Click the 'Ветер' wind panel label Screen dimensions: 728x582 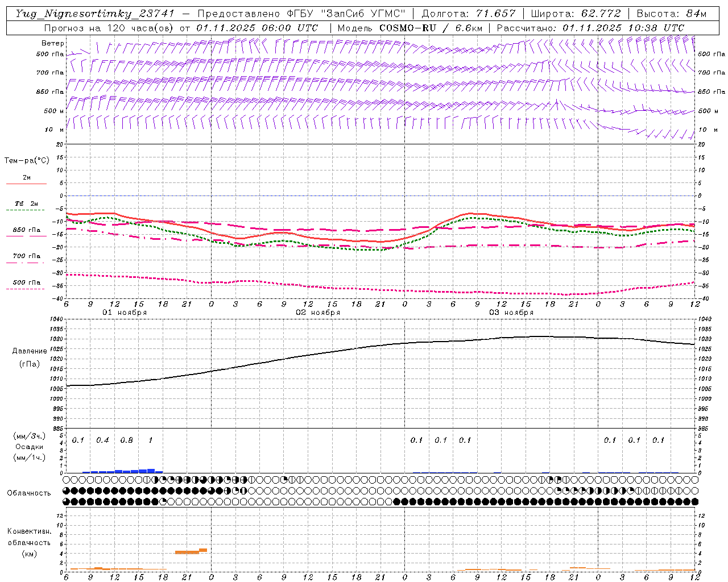coord(53,43)
